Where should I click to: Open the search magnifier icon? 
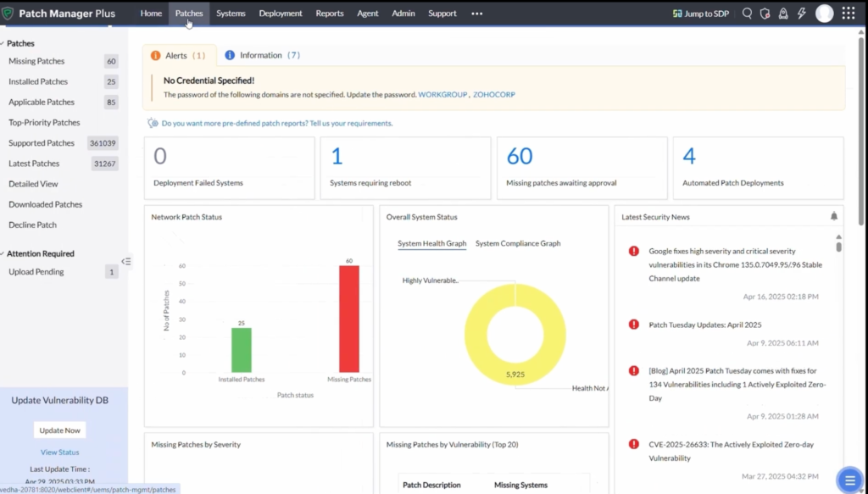[x=747, y=14]
